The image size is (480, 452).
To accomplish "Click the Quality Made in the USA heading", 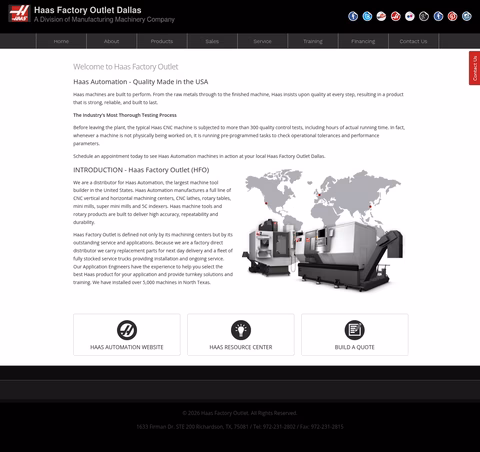I will 141,82.
